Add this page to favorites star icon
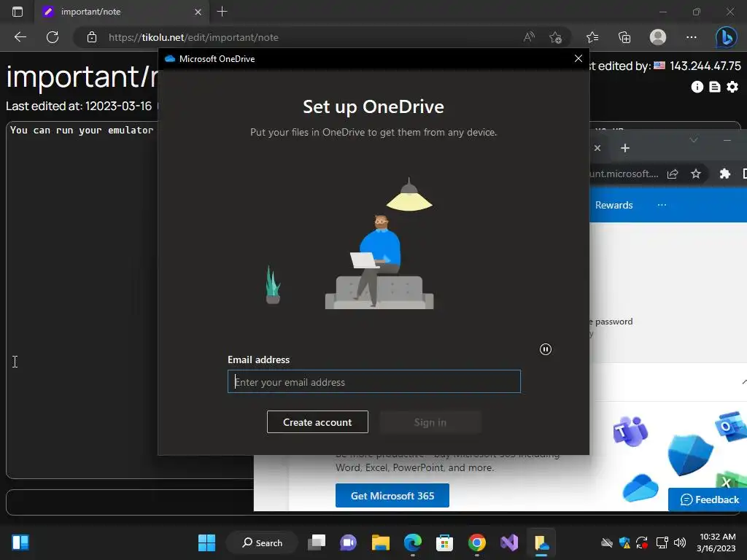 click(555, 37)
